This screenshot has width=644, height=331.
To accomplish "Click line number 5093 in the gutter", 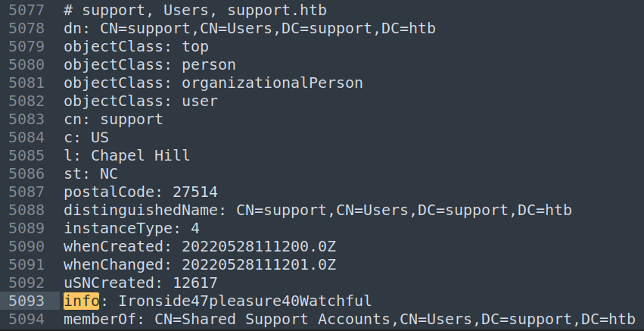I will coord(26,301).
